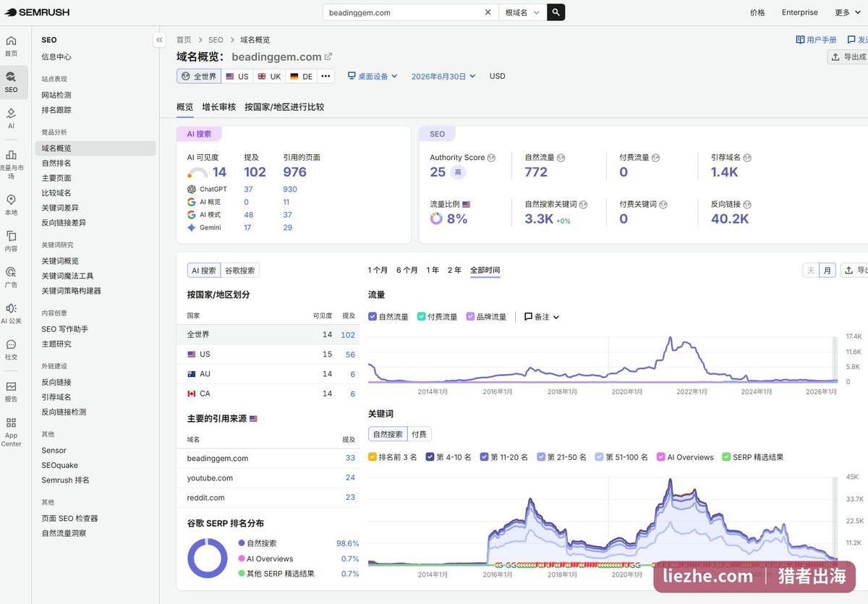Click 首页 in the breadcrumb
Viewport: 868px width, 604px height.
tap(184, 40)
